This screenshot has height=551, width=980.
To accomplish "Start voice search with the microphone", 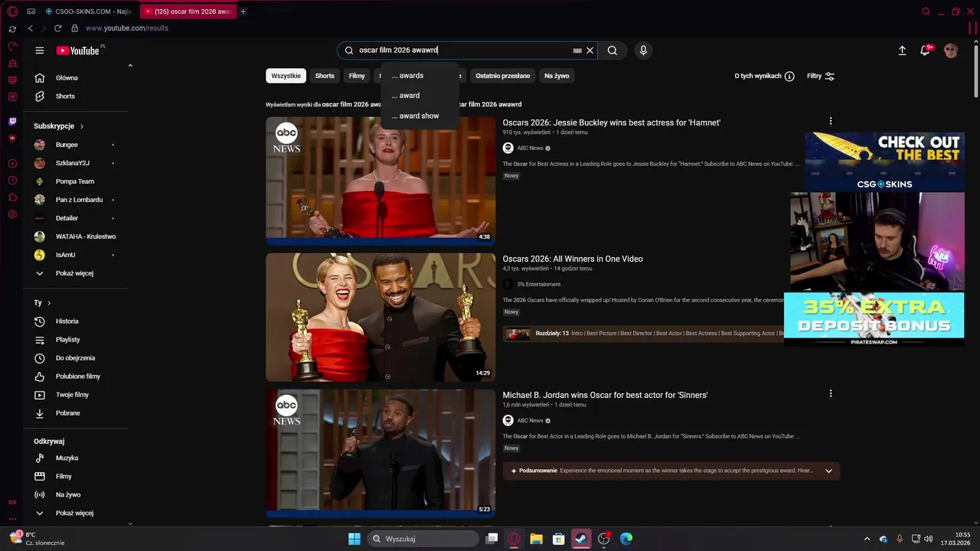I will click(x=643, y=51).
